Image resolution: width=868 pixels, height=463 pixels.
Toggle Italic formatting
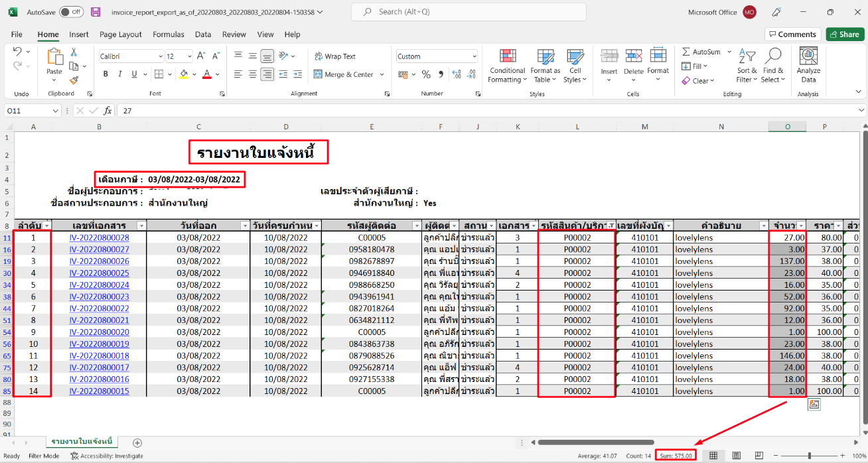pos(121,74)
